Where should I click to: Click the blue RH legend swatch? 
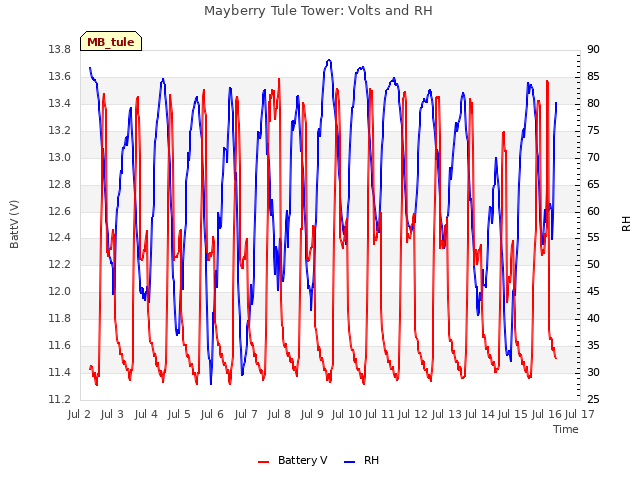[350, 461]
